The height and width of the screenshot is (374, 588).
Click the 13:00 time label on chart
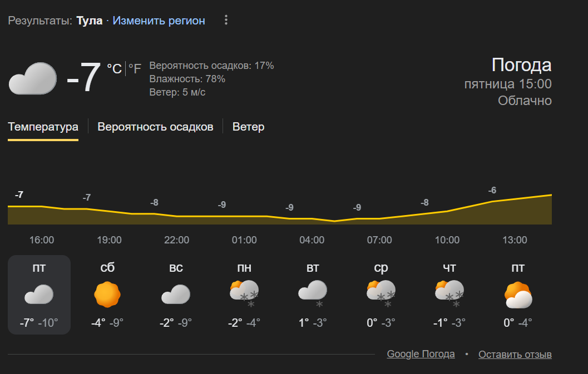pyautogui.click(x=515, y=240)
